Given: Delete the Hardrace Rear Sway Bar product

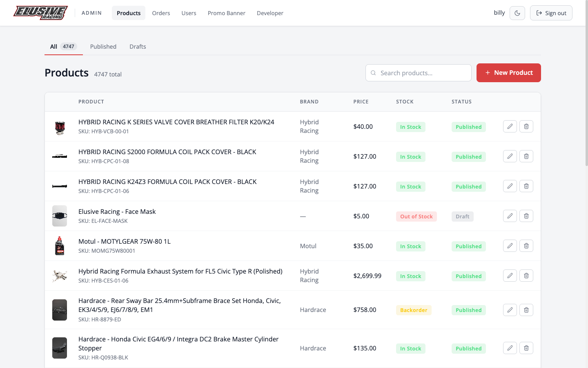Looking at the screenshot, I should point(526,310).
